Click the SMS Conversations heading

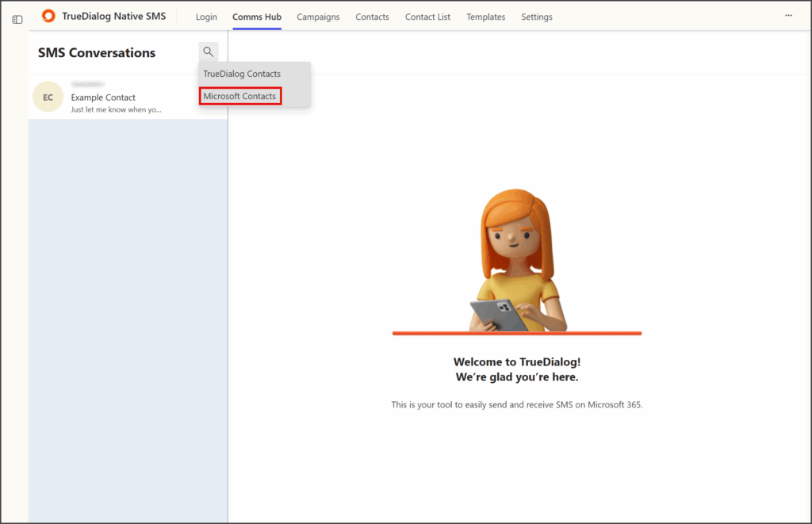[97, 53]
